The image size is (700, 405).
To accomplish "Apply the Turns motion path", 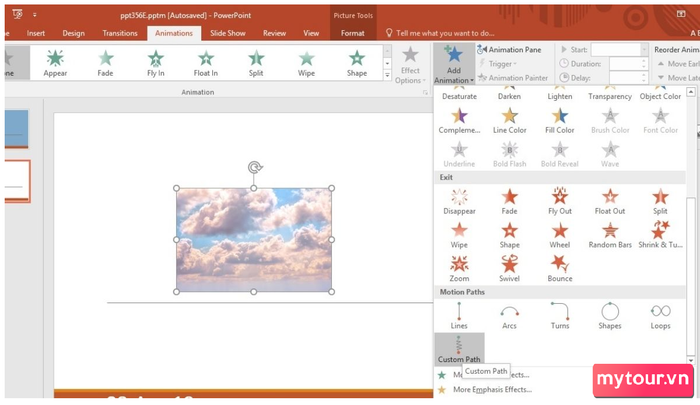I will 560,316.
